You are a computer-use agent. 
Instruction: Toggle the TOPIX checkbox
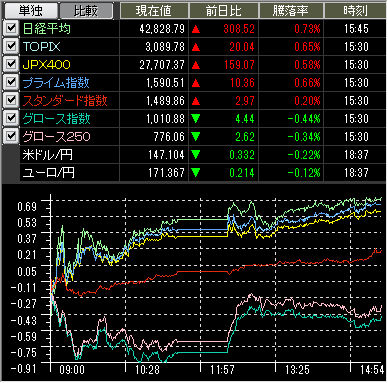tap(11, 46)
